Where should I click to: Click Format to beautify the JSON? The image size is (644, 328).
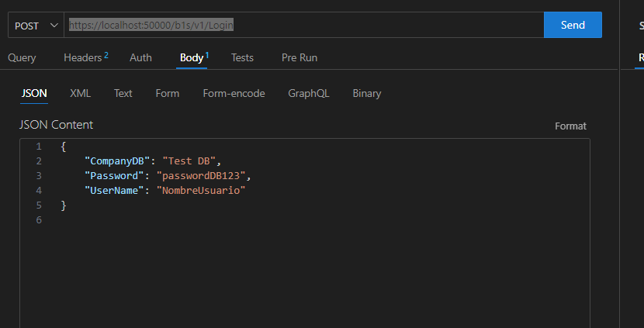pos(570,126)
